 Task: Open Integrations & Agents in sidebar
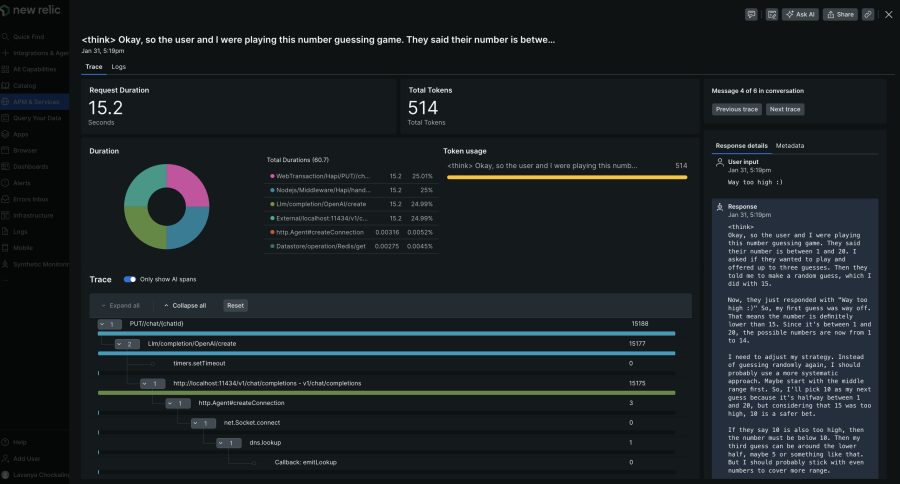(x=34, y=53)
